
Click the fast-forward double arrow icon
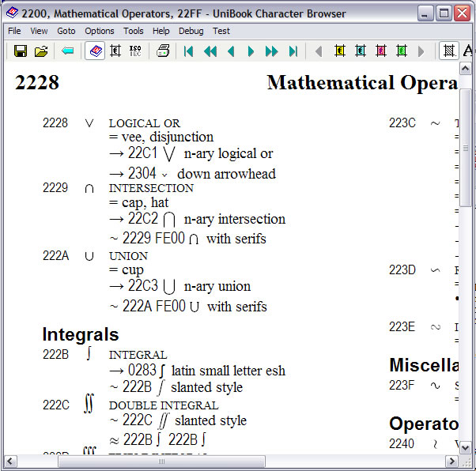(272, 51)
